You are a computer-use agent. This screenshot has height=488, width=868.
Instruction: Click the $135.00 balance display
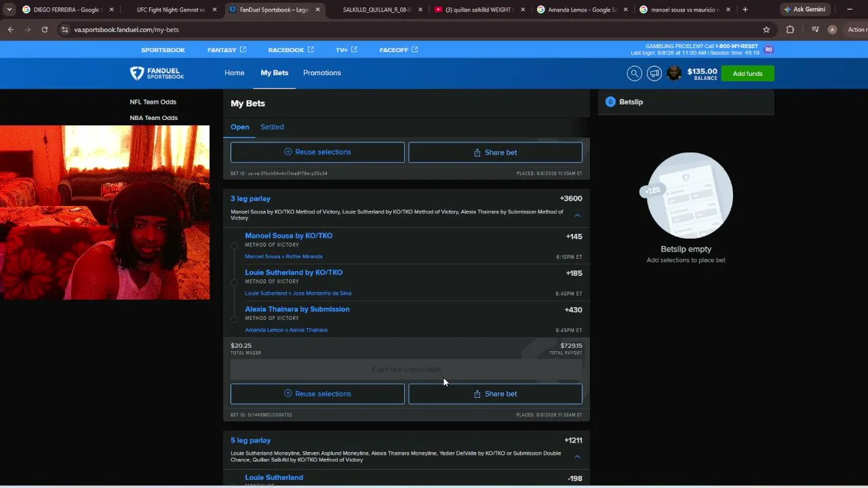(702, 73)
